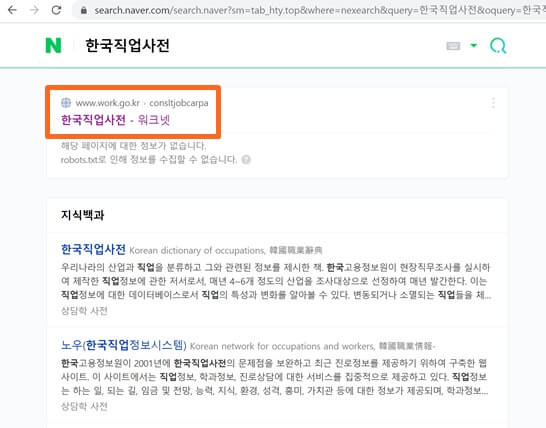The width and height of the screenshot is (546, 428).
Task: Reload the page with the refresh icon
Action: 56,10
